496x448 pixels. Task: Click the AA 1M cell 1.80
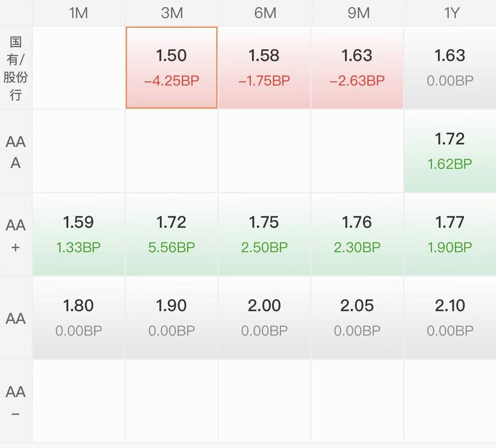[79, 317]
